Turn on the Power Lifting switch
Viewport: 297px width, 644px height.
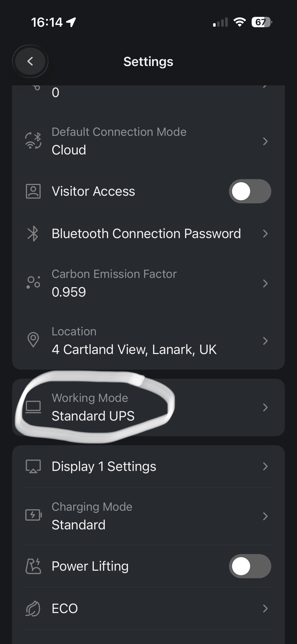250,566
